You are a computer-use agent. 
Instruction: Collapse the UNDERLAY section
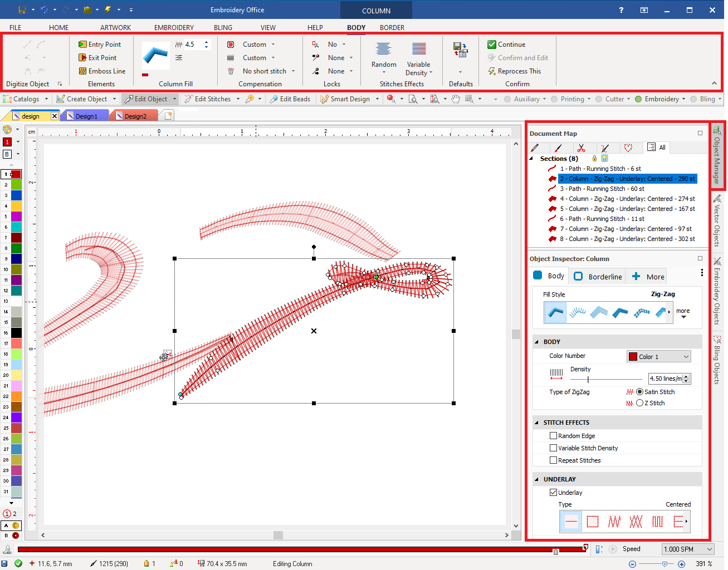pyautogui.click(x=537, y=479)
